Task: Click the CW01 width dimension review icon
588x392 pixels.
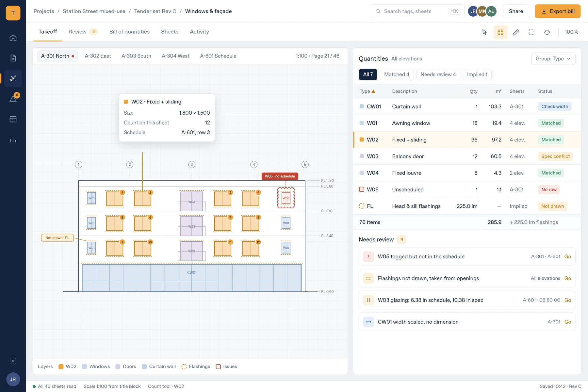Action: point(368,322)
